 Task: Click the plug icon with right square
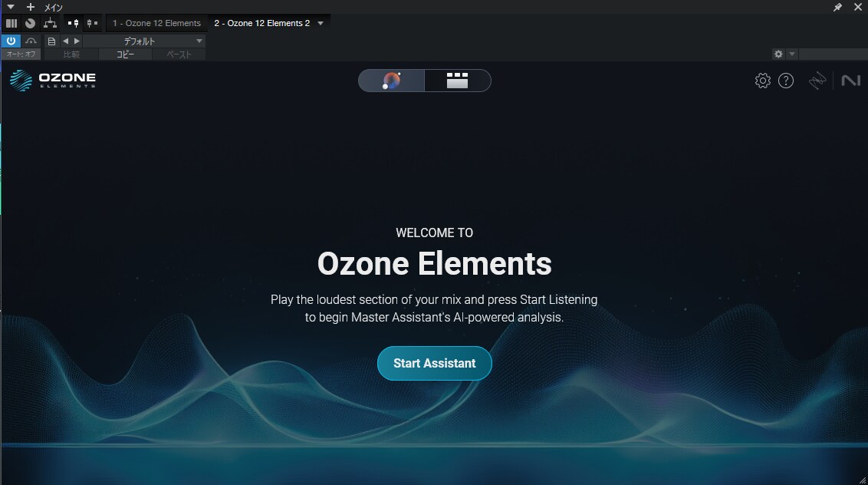click(92, 23)
